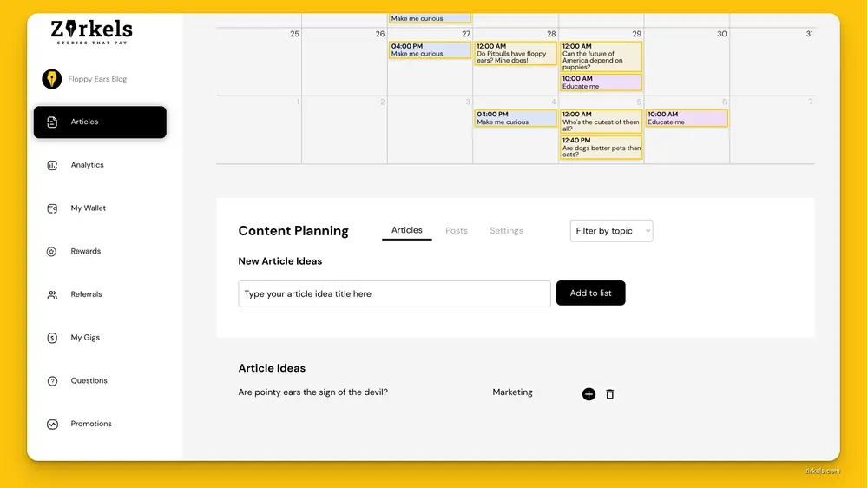This screenshot has width=868, height=488.
Task: Click the Zirkels logo
Action: (92, 32)
